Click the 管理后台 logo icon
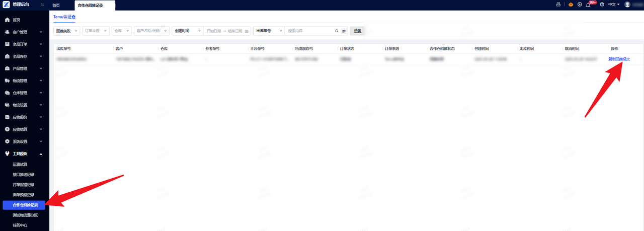 (7, 5)
